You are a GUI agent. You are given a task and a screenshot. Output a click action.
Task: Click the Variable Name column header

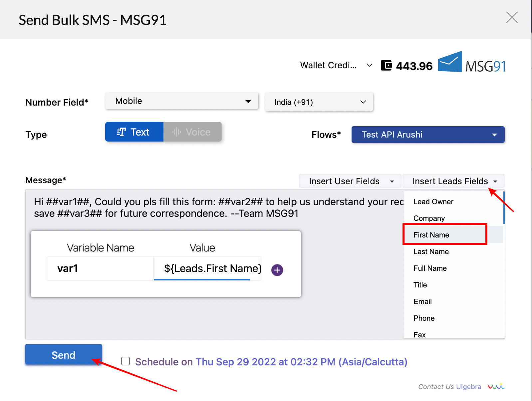pos(100,248)
